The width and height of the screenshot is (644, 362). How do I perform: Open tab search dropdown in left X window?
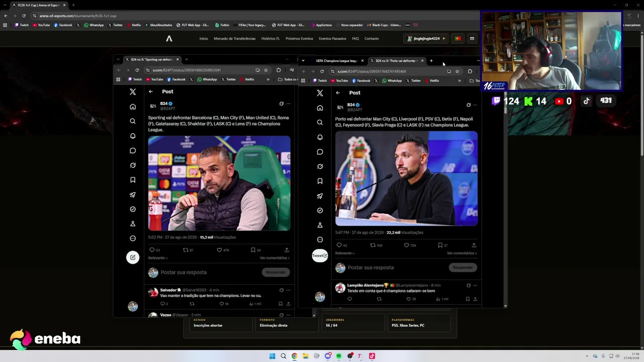pos(118,59)
